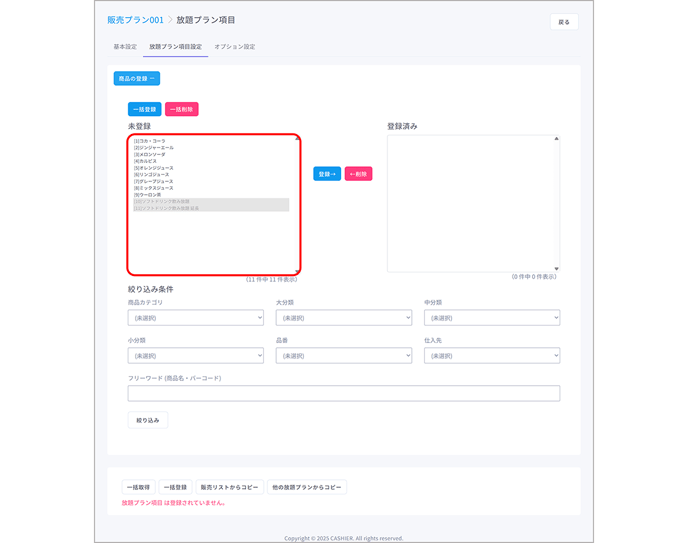Click the 戻る back button
Viewport: 688px width, 543px height.
pos(564,22)
